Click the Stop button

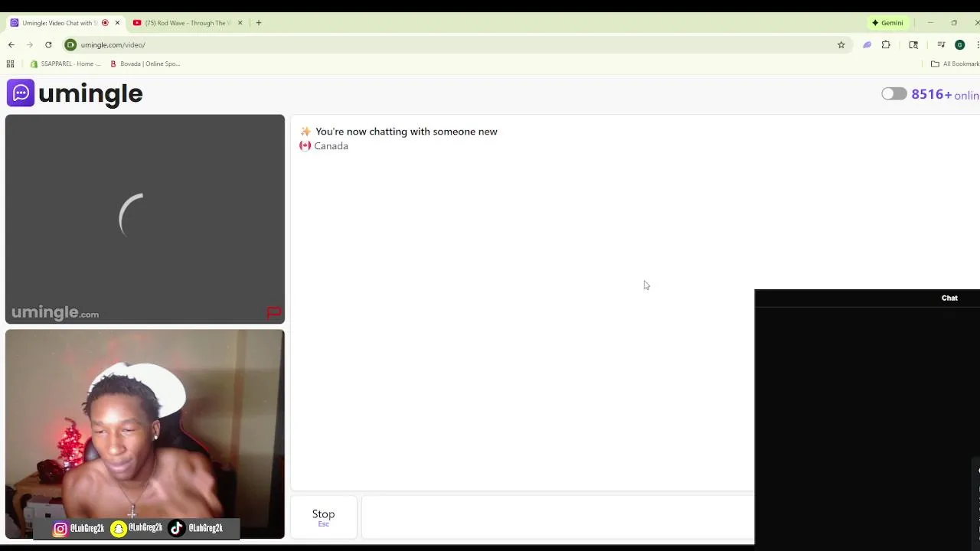323,517
